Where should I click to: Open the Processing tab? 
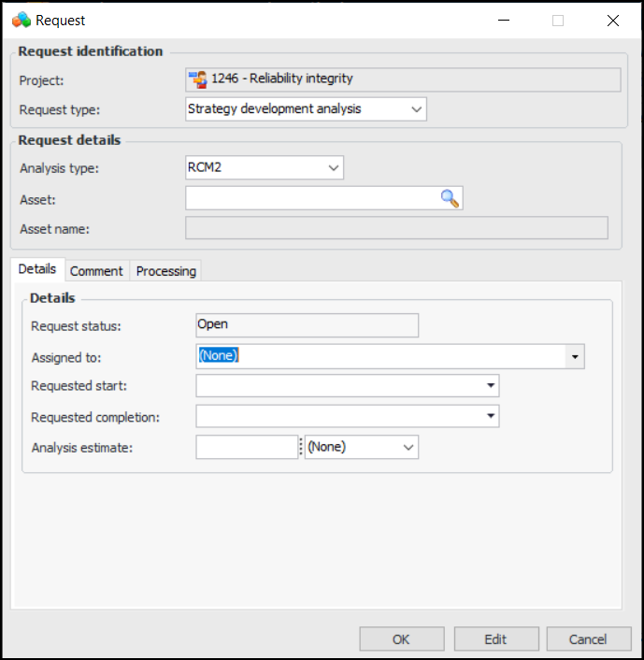click(x=165, y=271)
